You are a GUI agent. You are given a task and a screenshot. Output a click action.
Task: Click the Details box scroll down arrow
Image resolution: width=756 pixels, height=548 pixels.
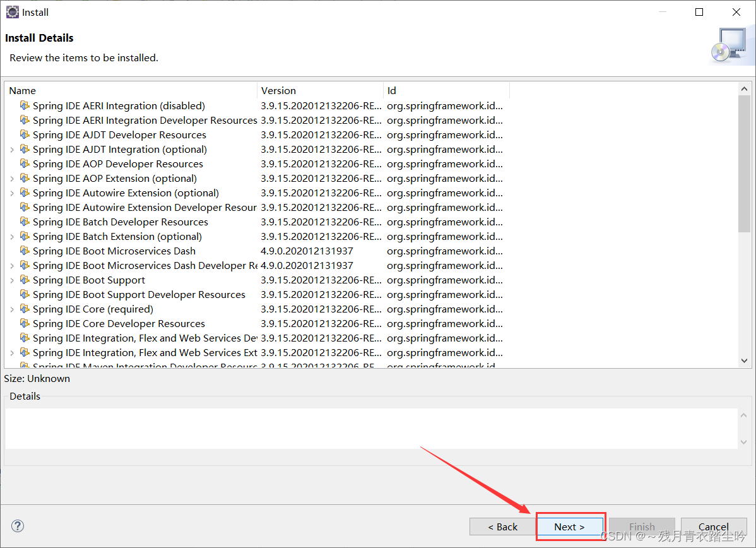[744, 442]
